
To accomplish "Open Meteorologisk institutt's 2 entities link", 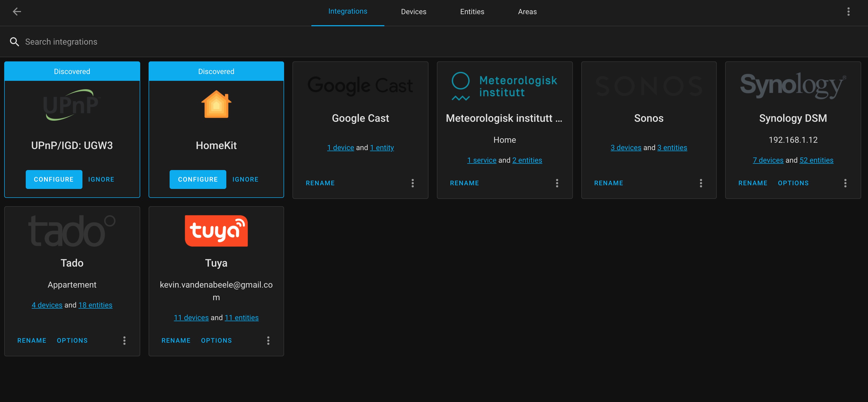I will point(527,160).
